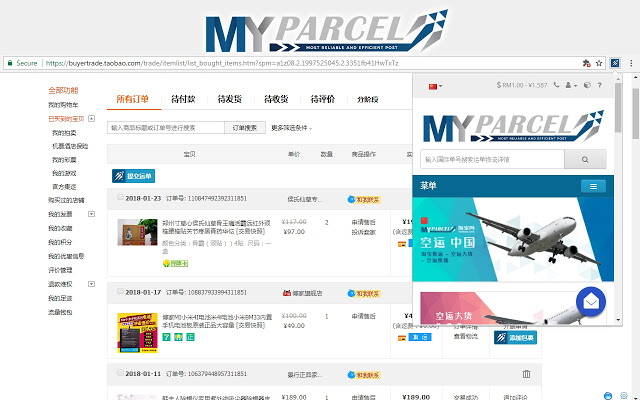Click the 订单搜索 search button

click(245, 128)
